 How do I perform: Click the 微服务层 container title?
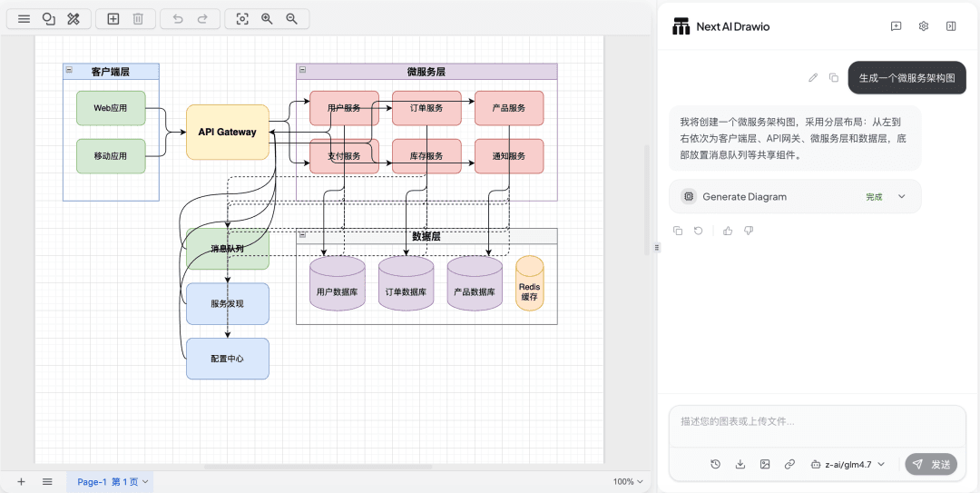(426, 72)
